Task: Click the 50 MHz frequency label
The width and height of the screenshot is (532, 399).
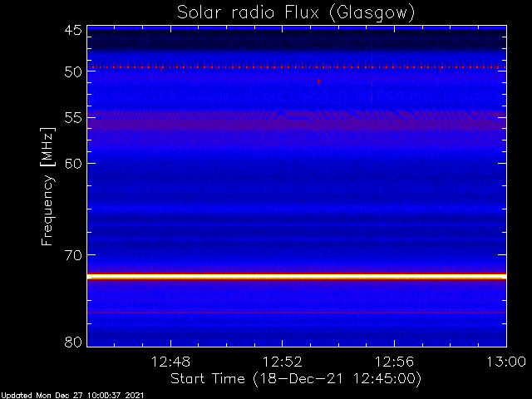Action: (73, 71)
